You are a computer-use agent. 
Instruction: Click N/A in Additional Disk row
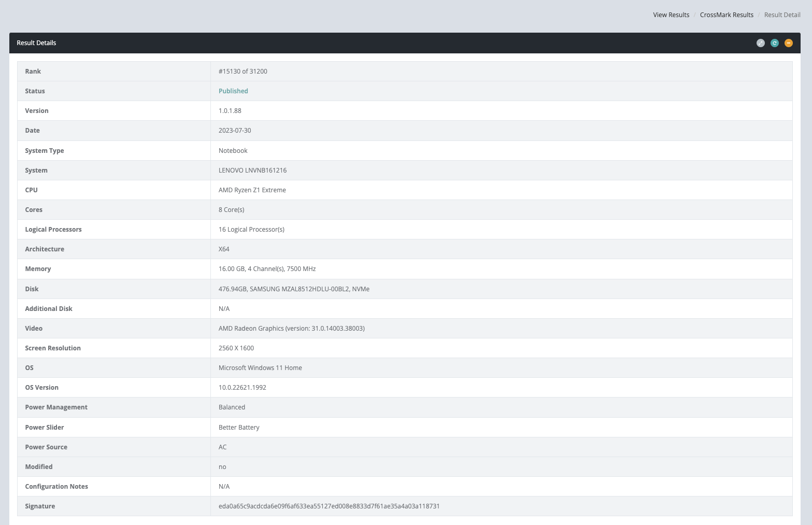(x=224, y=309)
